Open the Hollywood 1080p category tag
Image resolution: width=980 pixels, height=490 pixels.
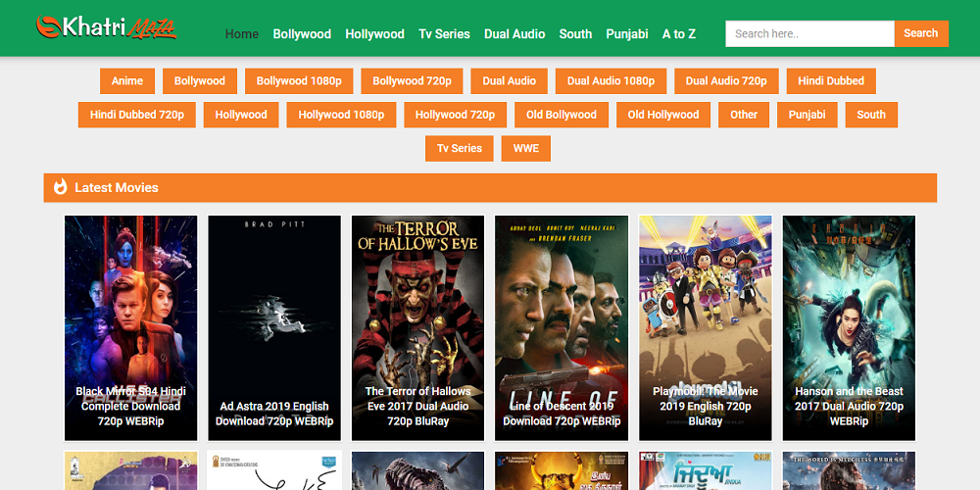pos(341,115)
